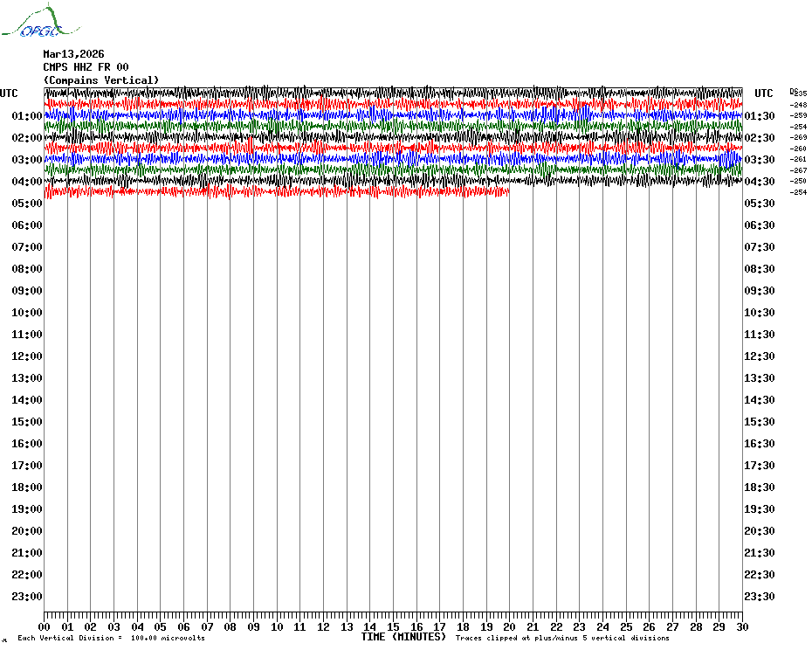Select the station code CMPS HHZ FR 00

pos(86,67)
